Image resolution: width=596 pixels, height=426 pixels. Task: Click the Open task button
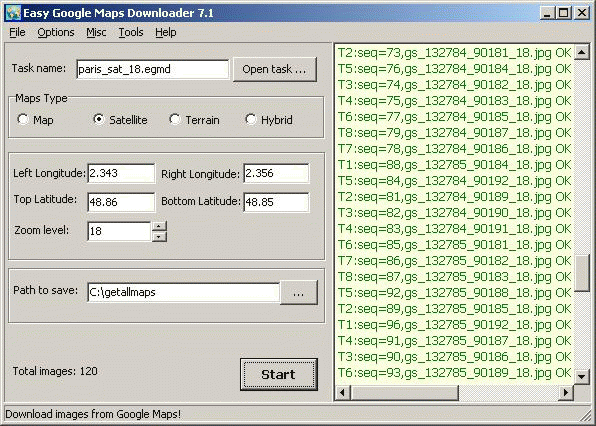pos(274,69)
